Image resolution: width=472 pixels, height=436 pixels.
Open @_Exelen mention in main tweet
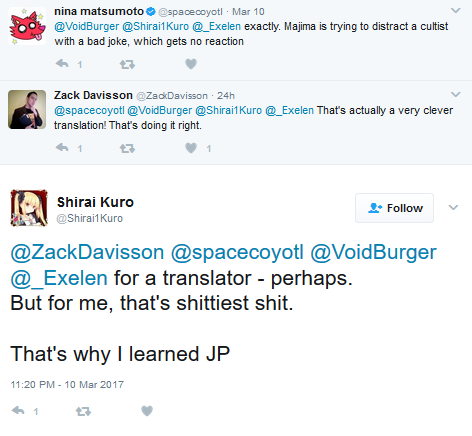[59, 278]
